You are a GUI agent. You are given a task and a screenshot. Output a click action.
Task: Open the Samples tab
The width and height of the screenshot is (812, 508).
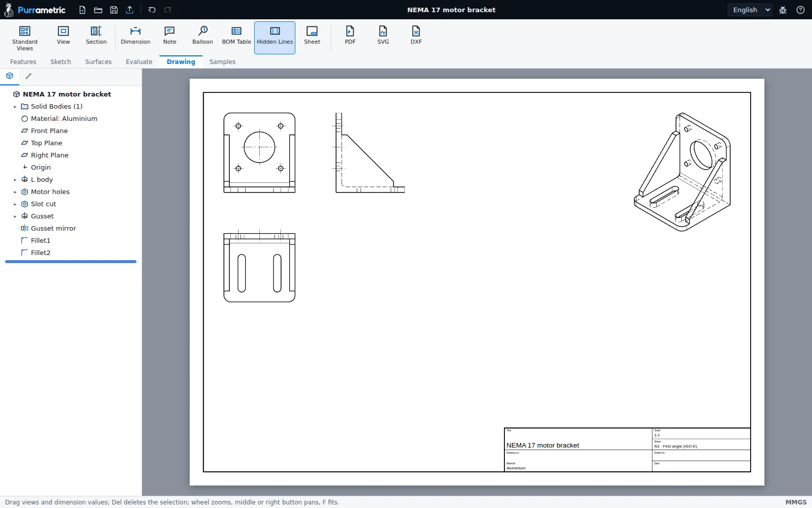(222, 61)
